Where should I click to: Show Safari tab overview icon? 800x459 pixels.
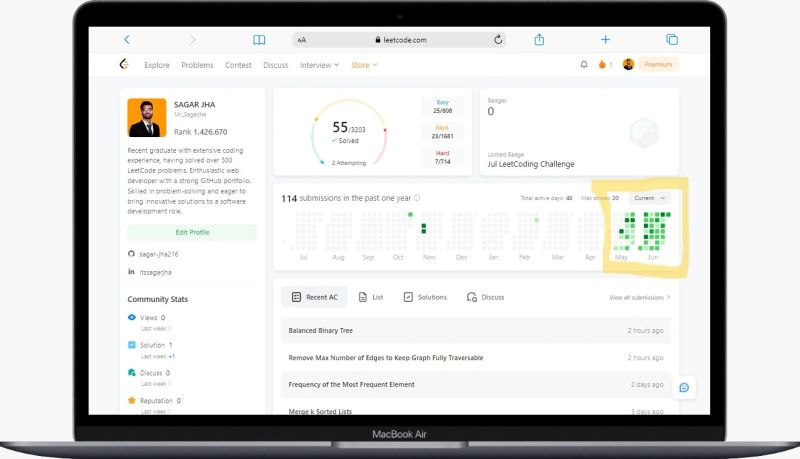(672, 39)
